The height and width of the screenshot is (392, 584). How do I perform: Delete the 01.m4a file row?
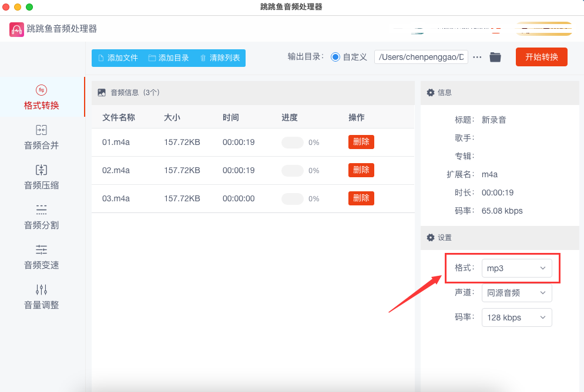coord(361,142)
